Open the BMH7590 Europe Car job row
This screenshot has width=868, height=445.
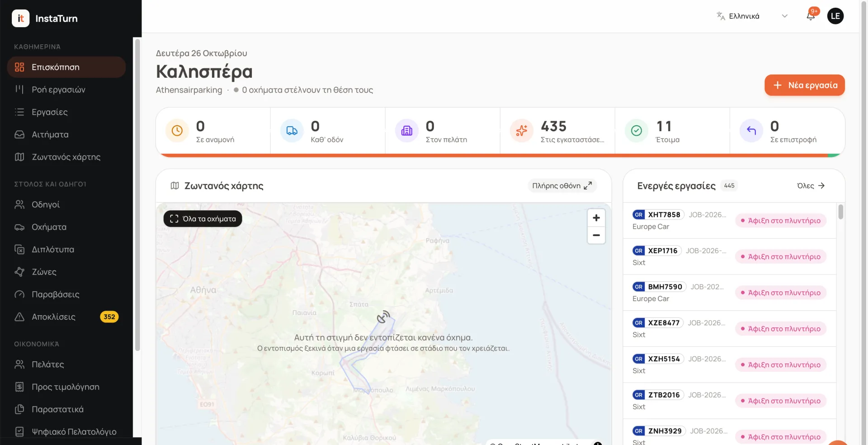click(x=729, y=293)
